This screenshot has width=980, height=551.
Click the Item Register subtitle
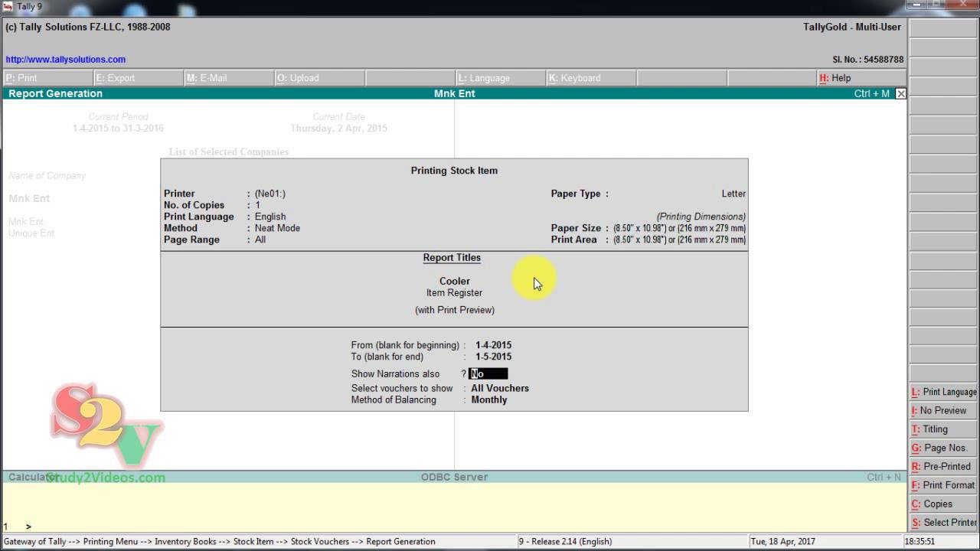click(455, 292)
